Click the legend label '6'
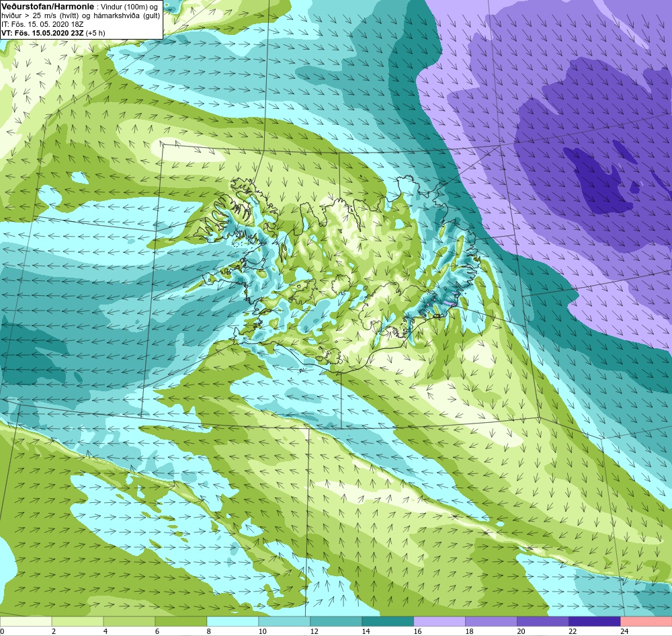Viewport: 672px width, 636px height. coord(157,631)
